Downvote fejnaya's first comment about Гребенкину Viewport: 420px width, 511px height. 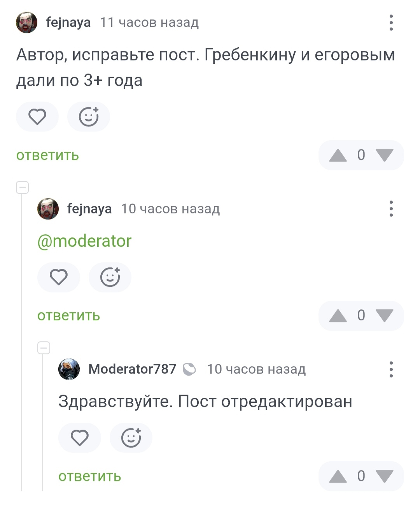[385, 155]
